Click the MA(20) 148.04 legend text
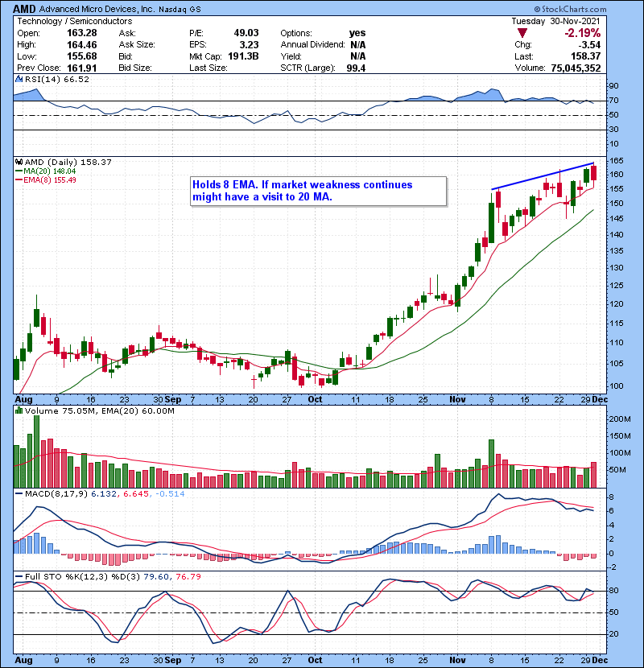Screen dimensions: 644x668 tap(50, 171)
